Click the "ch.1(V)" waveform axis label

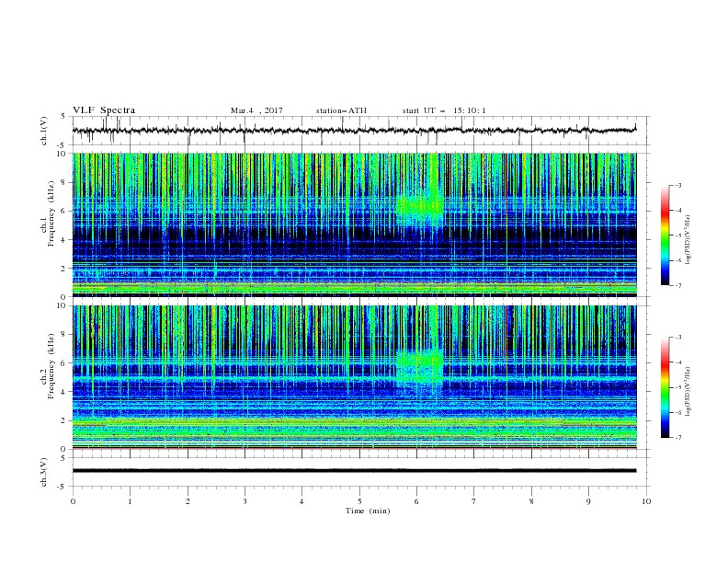44,131
